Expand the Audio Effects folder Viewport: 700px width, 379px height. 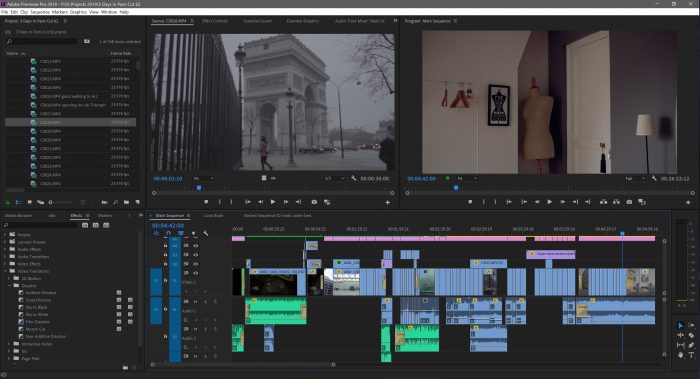pos(5,249)
